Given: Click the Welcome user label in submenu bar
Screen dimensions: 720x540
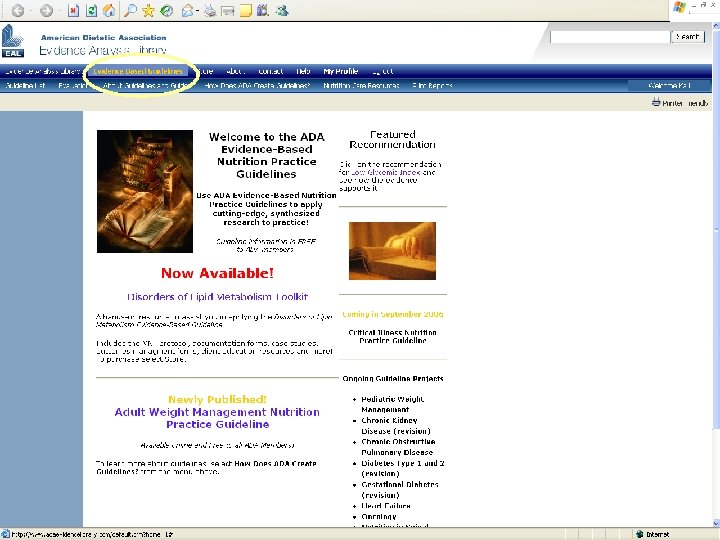Looking at the screenshot, I should pos(669,85).
